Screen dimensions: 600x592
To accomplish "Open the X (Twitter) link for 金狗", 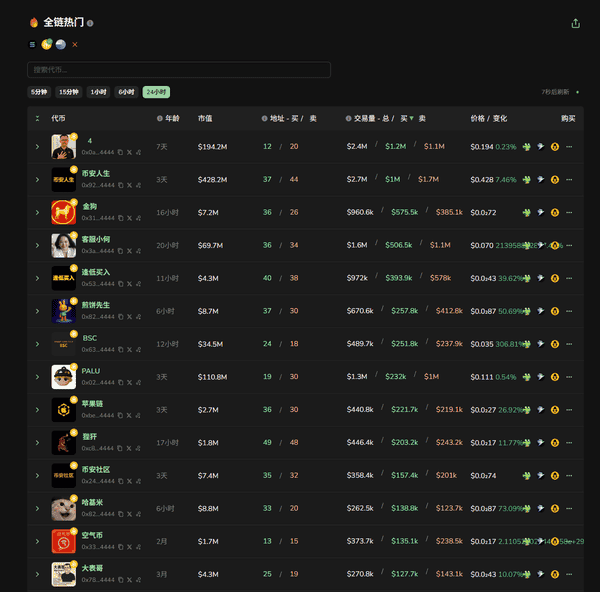I will (129, 218).
